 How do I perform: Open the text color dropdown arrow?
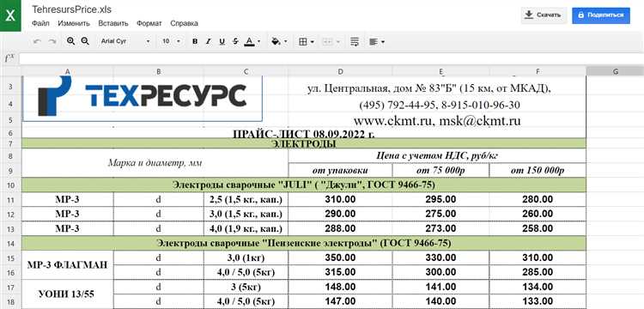[258, 41]
